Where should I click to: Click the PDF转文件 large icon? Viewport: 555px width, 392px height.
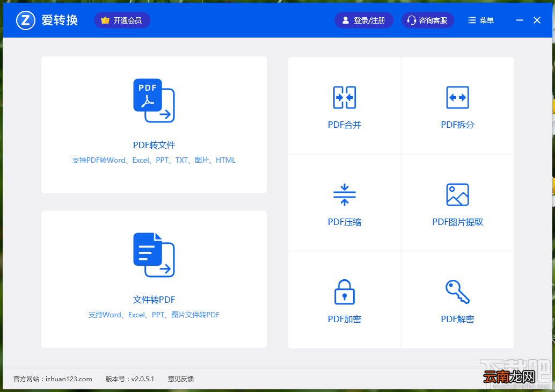pyautogui.click(x=154, y=100)
